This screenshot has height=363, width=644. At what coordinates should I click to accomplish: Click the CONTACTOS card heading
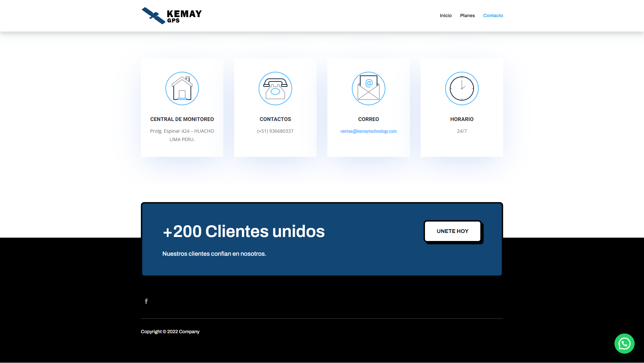pyautogui.click(x=275, y=119)
